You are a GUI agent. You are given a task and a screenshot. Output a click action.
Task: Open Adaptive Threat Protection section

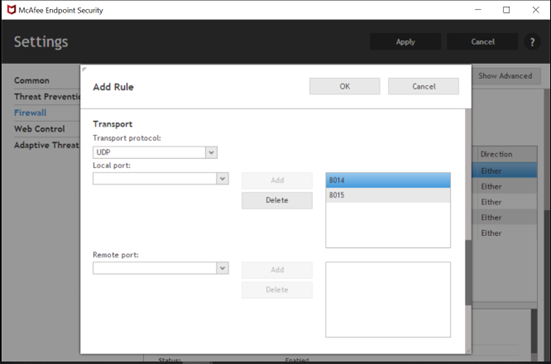click(x=47, y=145)
